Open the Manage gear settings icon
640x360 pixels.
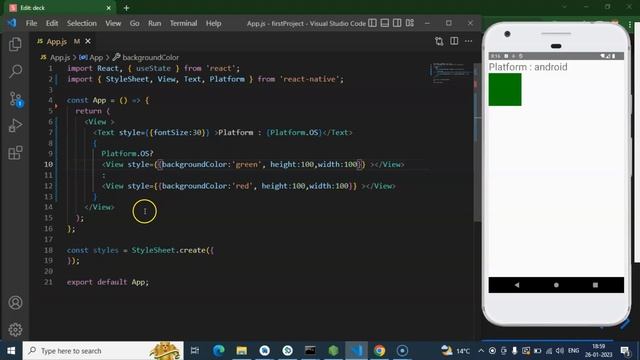click(x=15, y=329)
